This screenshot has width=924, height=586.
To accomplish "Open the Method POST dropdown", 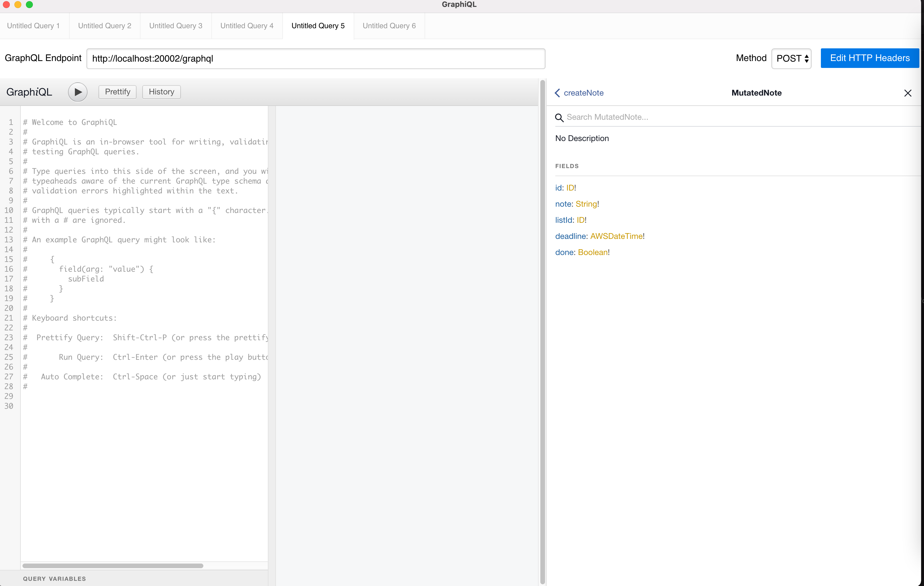I will (x=791, y=58).
